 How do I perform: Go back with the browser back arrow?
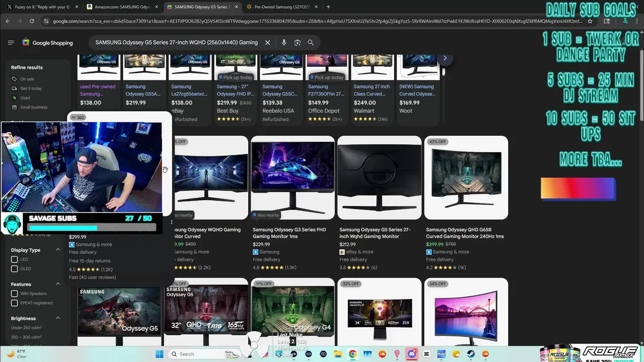(8, 21)
